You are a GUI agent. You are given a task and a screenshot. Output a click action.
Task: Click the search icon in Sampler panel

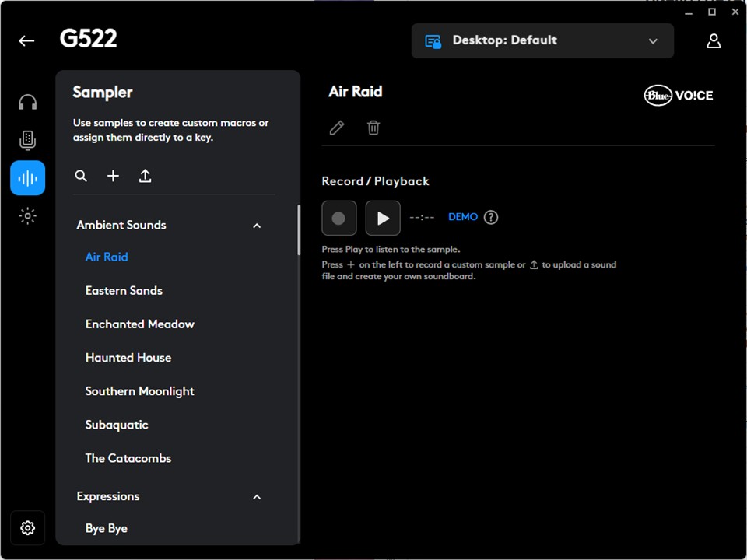(x=81, y=177)
